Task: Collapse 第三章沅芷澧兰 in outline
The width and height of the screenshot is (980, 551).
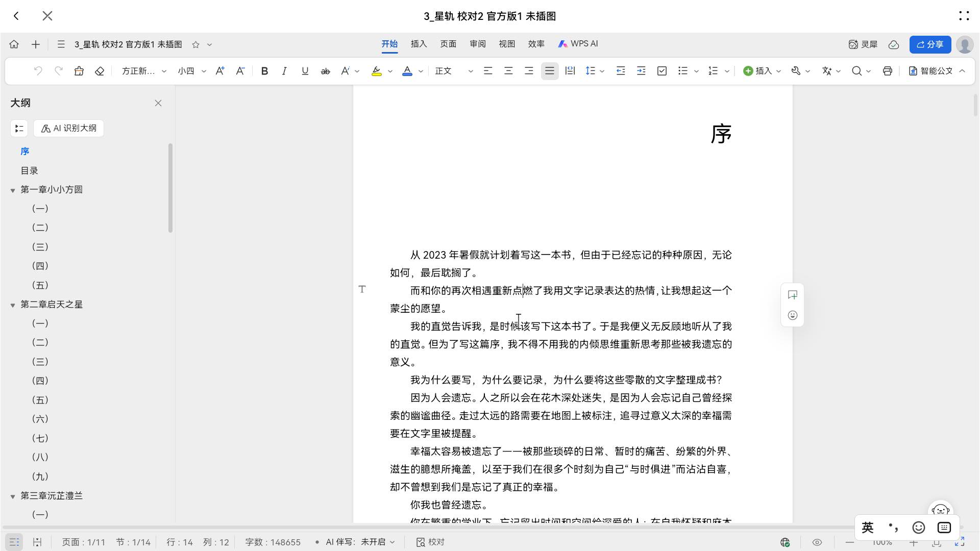Action: (x=13, y=496)
